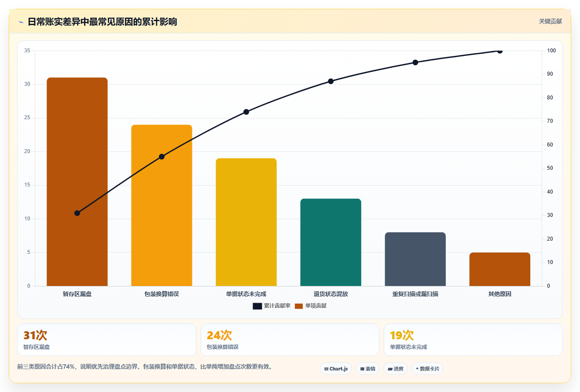
Task: Open the 19次 stat card
Action: pos(473,340)
